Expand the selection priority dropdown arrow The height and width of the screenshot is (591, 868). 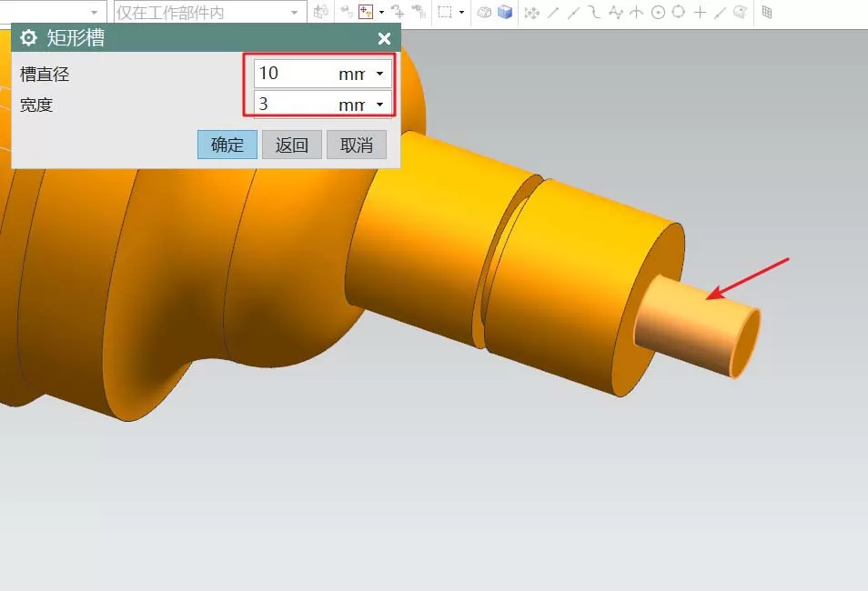[381, 12]
